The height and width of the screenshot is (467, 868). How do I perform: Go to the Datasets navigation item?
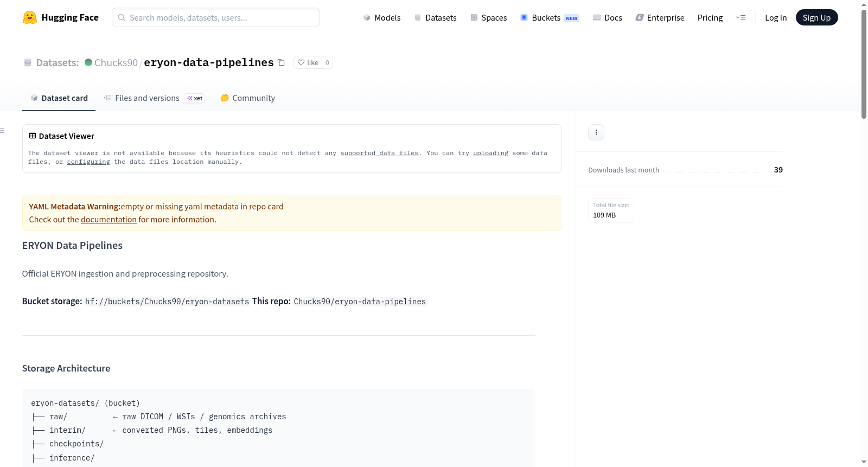(436, 17)
